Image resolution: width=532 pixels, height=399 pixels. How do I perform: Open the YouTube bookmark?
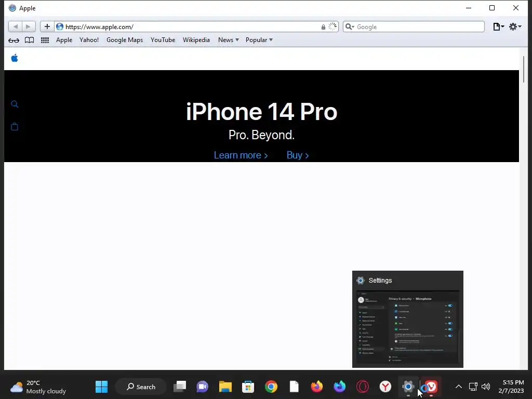coord(163,40)
